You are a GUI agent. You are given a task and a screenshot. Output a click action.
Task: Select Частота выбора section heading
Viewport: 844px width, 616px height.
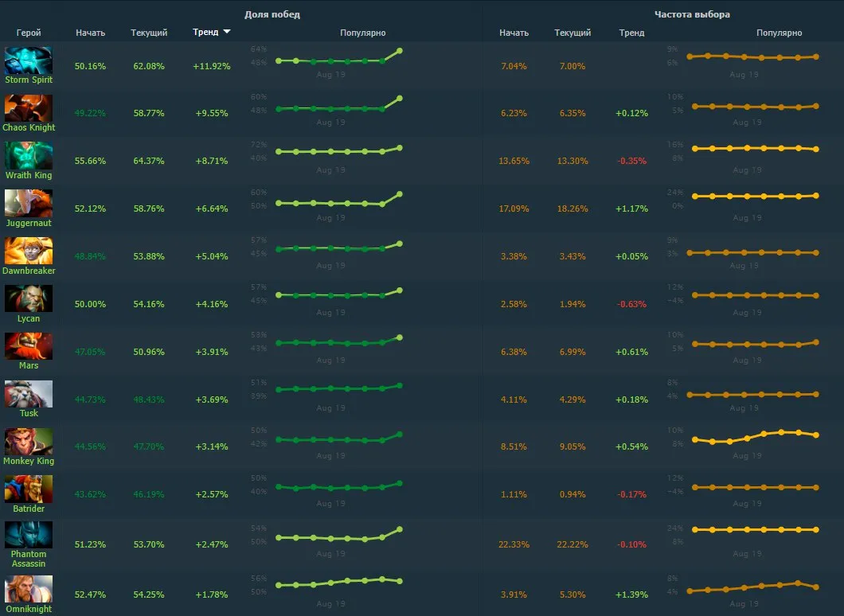692,14
